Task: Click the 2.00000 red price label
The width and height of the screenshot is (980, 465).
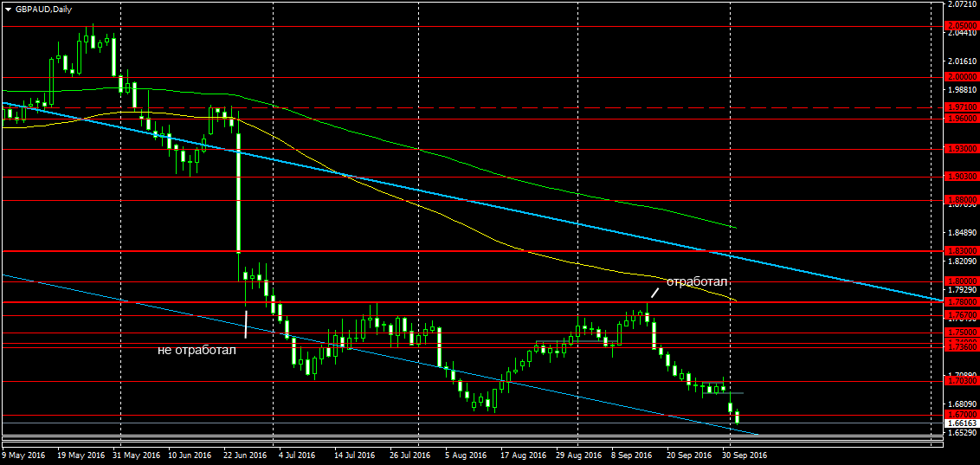Action: [962, 77]
